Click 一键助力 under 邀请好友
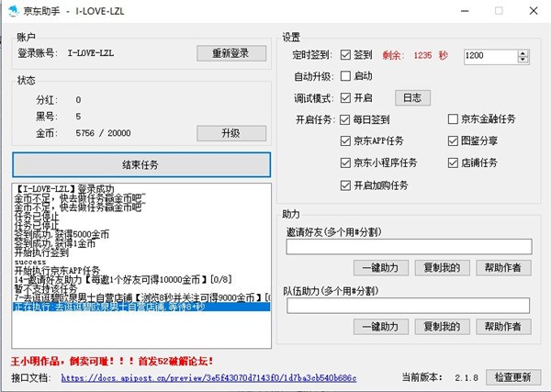This screenshot has height=392, width=551. tap(381, 268)
